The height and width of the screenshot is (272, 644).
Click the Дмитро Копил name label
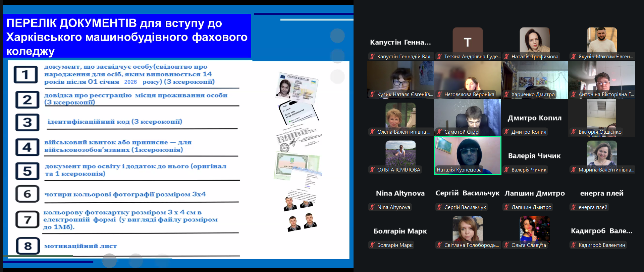[529, 132]
